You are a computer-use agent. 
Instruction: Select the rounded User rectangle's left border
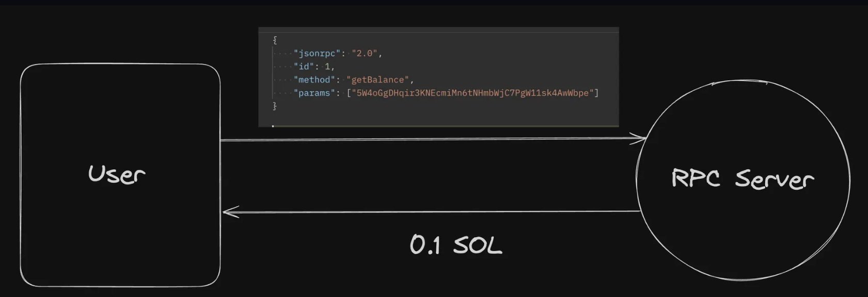[21, 175]
